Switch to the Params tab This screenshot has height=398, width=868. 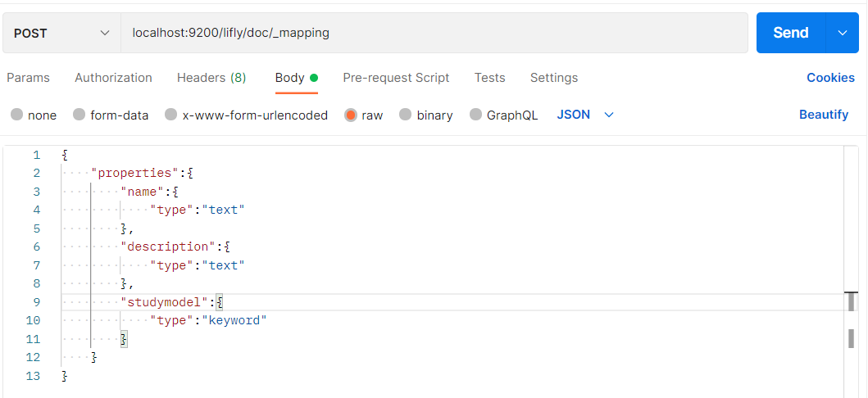[x=29, y=78]
